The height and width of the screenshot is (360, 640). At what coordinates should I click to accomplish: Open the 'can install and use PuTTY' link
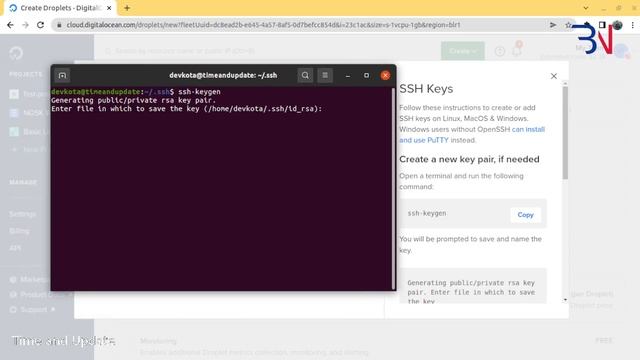pyautogui.click(x=472, y=135)
